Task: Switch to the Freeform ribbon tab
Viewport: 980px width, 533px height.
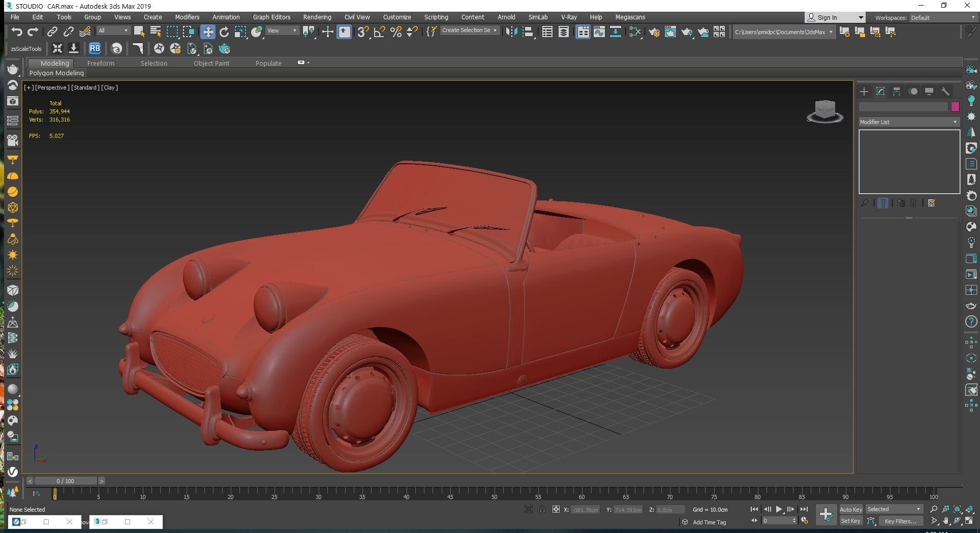Action: pyautogui.click(x=101, y=63)
